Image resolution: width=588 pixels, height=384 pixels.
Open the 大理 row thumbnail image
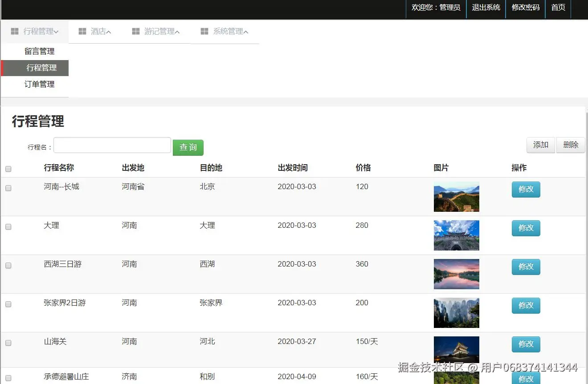[x=457, y=235]
